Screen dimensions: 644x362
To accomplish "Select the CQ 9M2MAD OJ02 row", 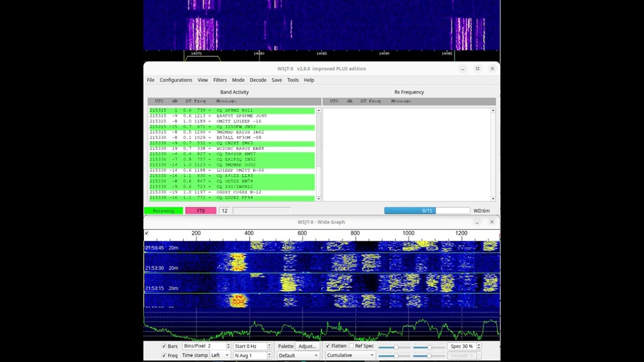I will point(232,165).
